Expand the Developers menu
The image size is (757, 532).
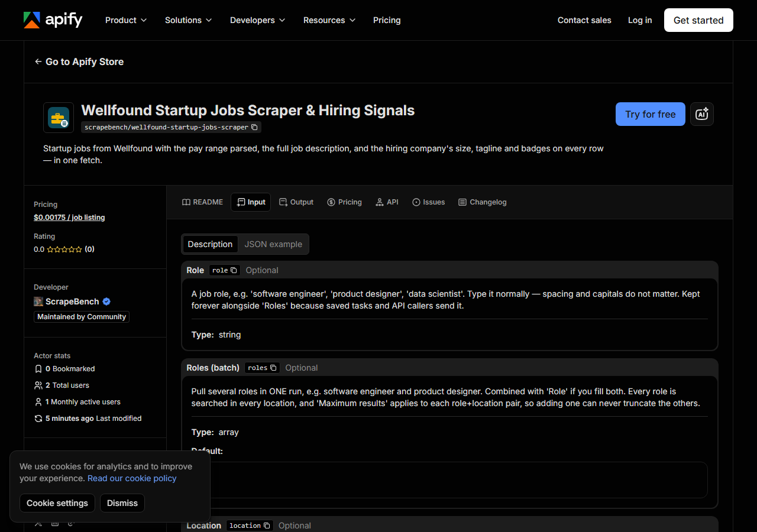click(258, 20)
